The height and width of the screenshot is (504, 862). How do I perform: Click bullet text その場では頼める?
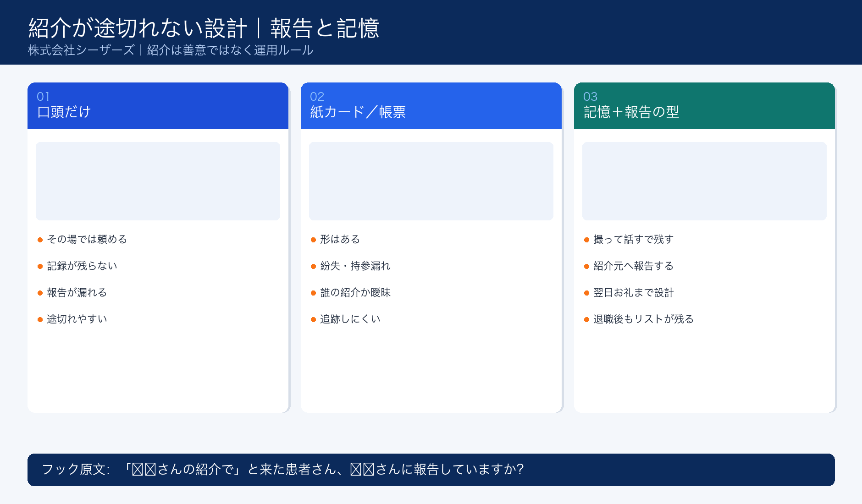87,239
